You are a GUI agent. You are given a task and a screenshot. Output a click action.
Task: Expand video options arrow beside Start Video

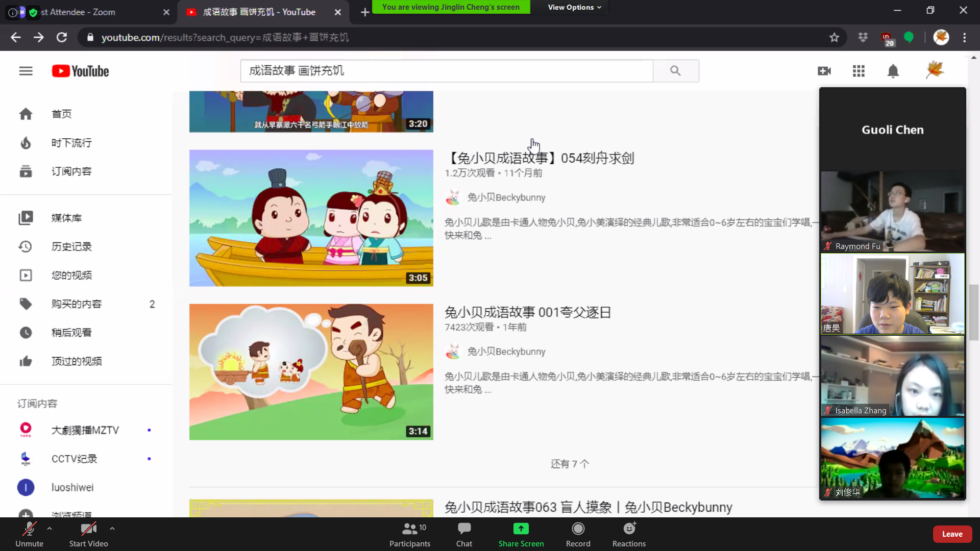112,529
